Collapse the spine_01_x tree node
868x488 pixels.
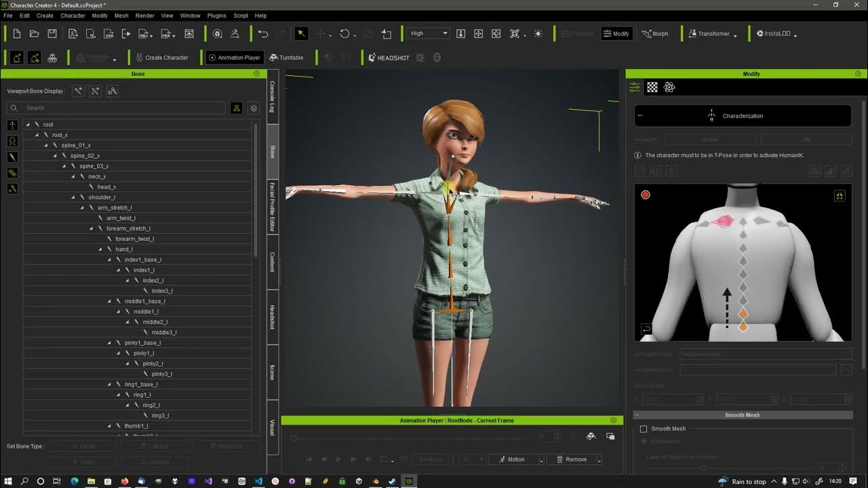coord(46,145)
